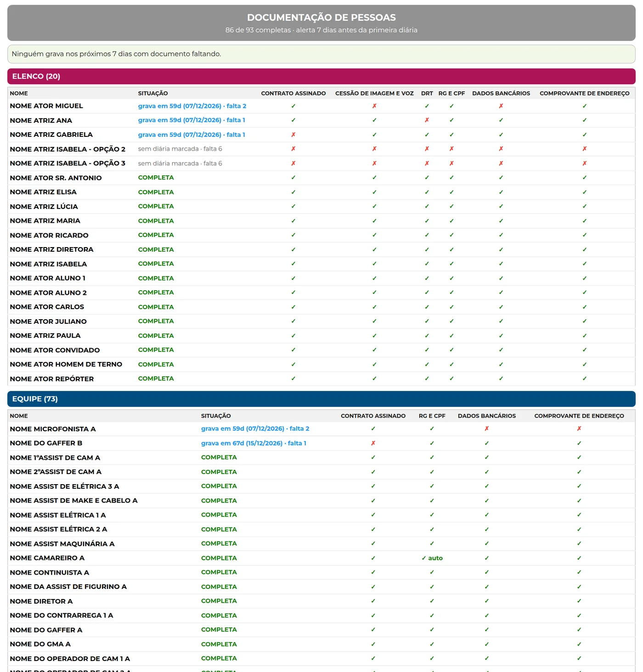Click the Dados Bancários header in the Elenco table
This screenshot has height=672, width=643.
[501, 93]
